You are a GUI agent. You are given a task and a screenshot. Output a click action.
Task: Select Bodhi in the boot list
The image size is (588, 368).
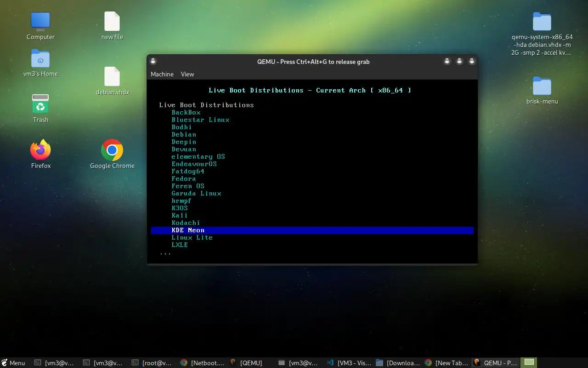click(181, 127)
